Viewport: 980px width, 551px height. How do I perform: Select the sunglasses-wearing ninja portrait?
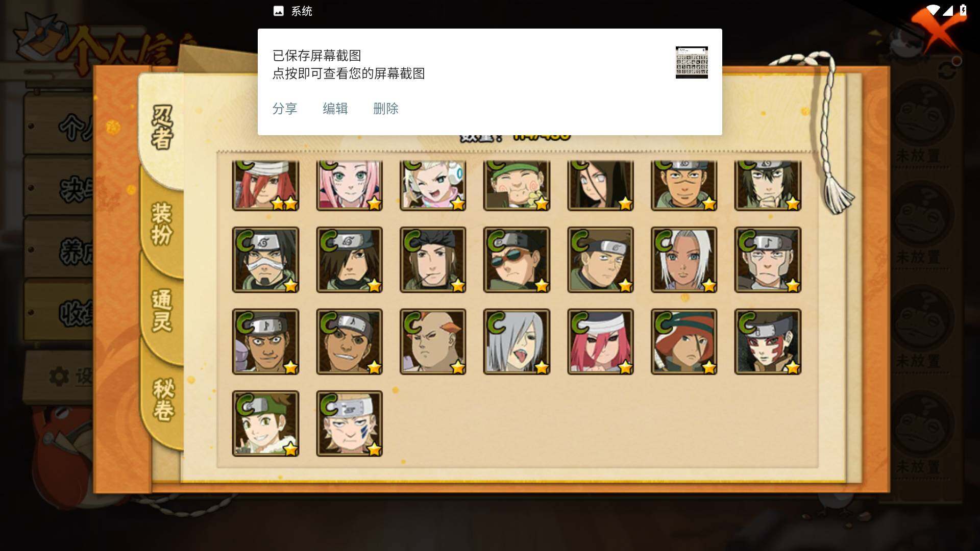click(x=517, y=260)
